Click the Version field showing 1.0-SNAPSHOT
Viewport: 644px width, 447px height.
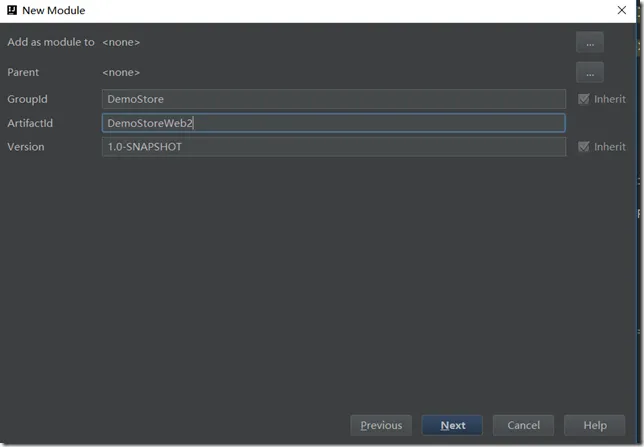tap(334, 147)
